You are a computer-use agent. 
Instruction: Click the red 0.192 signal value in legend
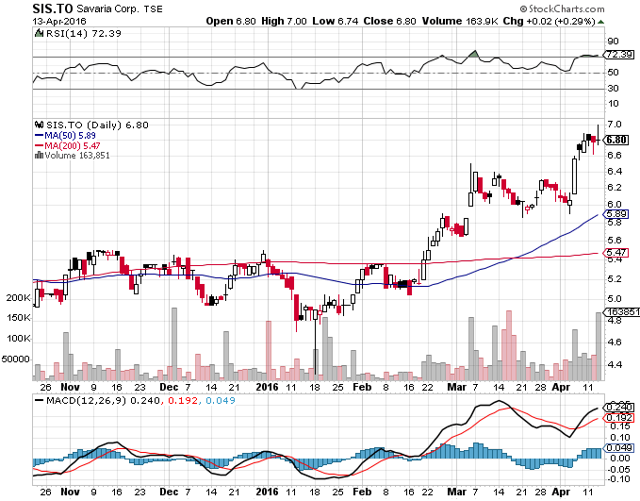pyautogui.click(x=183, y=401)
